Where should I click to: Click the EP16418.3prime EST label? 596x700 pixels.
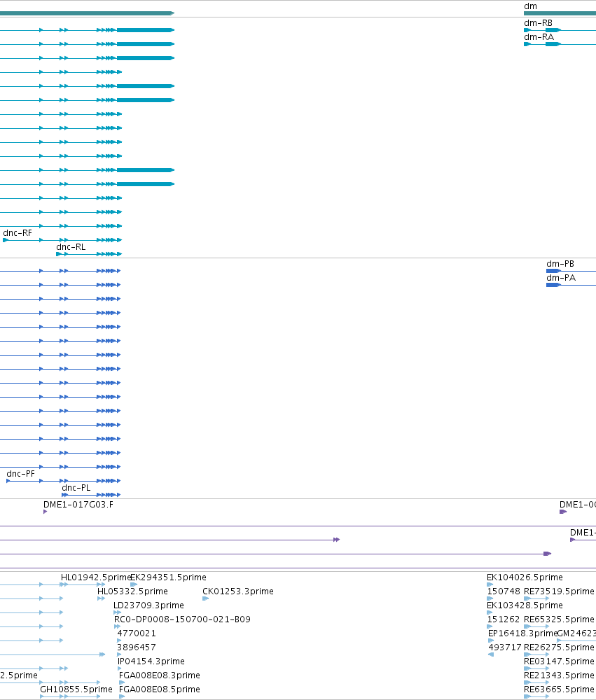point(522,633)
